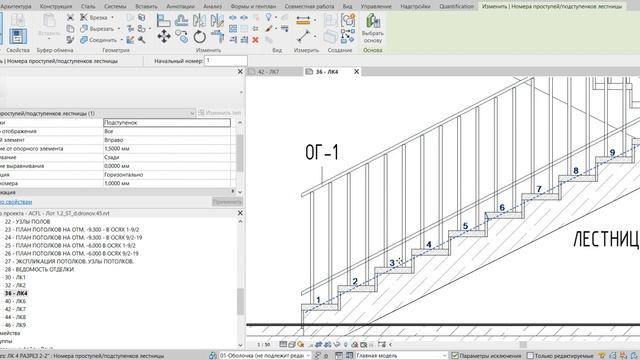Open the Сталь ribbon tab
Image resolution: width=640 pixels, height=360 pixels.
88,6
